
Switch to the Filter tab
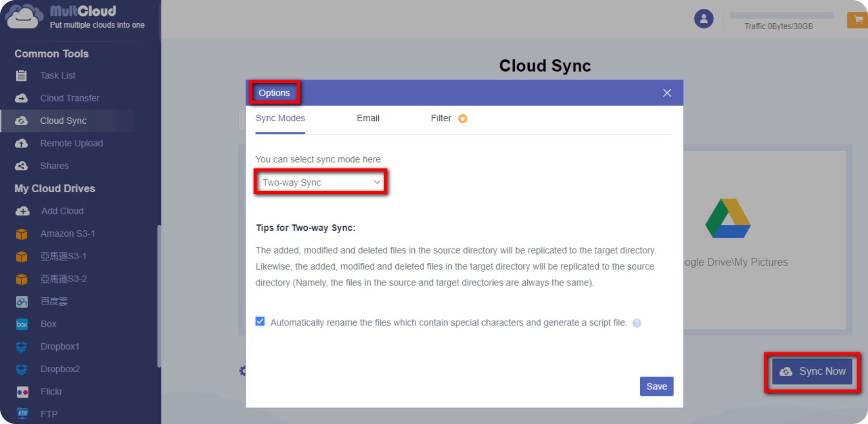(441, 118)
